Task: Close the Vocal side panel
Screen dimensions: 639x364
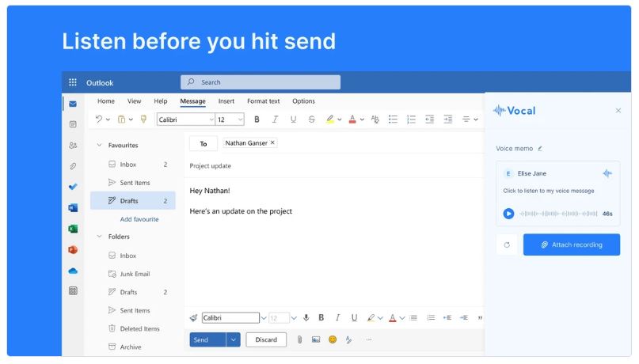Action: tap(618, 110)
